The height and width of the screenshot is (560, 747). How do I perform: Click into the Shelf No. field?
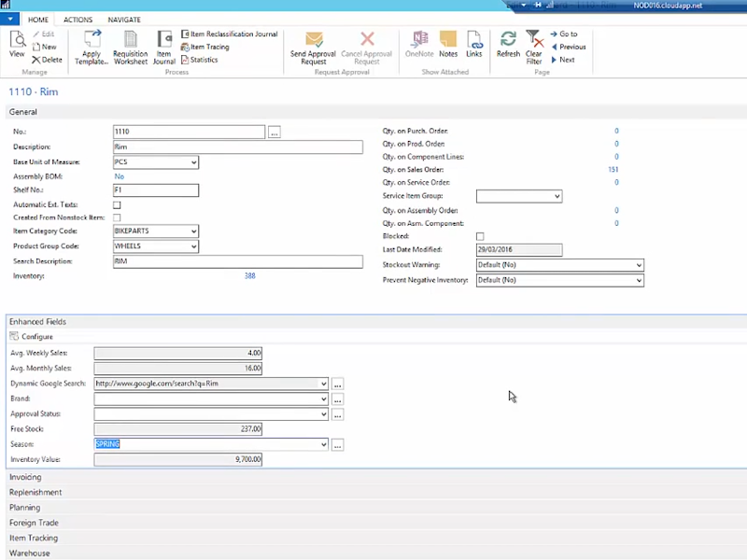click(x=156, y=190)
